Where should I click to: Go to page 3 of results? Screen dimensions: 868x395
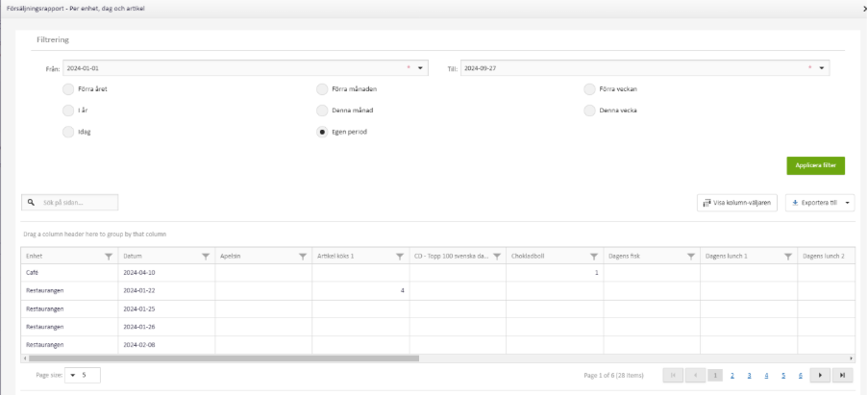point(749,375)
